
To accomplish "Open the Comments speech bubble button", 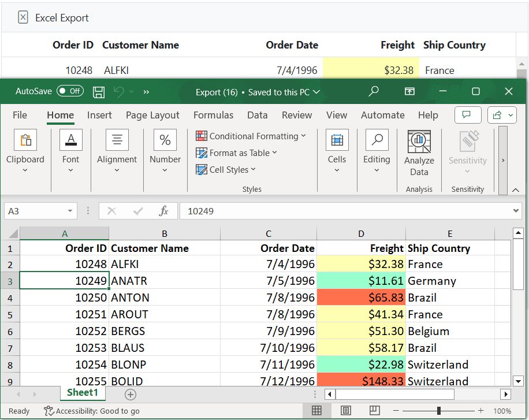I will coord(467,115).
